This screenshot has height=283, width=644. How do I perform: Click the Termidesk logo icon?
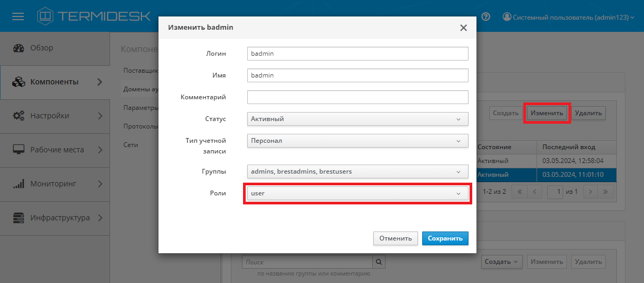[45, 16]
